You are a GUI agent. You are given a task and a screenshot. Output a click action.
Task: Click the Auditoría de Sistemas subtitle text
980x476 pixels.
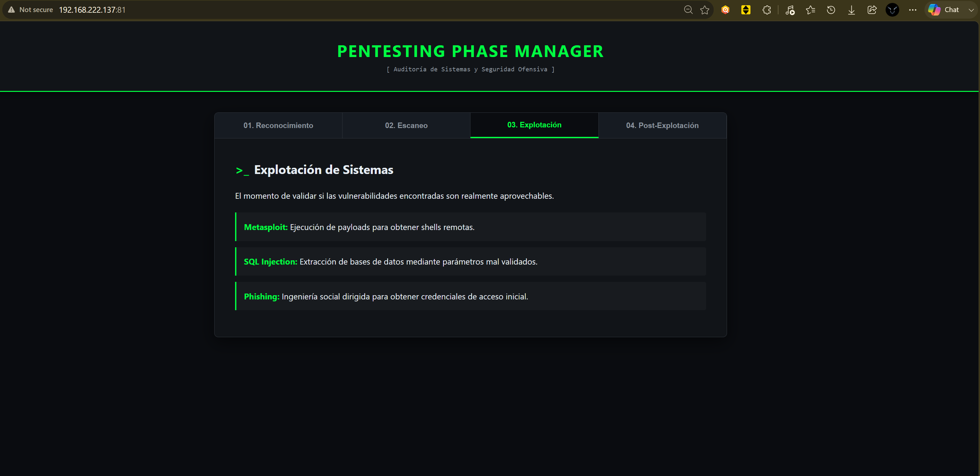point(470,69)
